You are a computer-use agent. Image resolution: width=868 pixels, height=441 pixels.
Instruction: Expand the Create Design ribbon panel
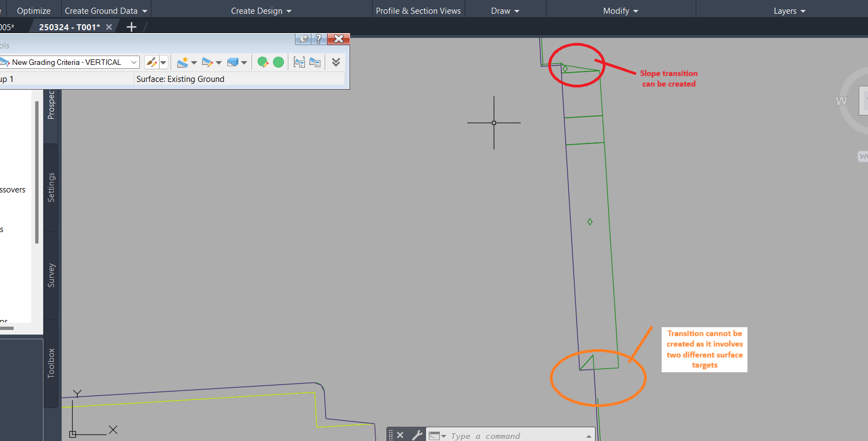click(x=261, y=10)
